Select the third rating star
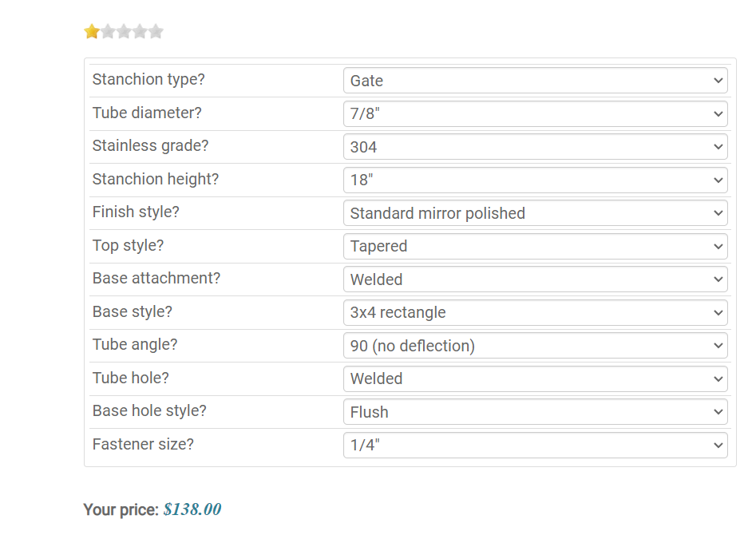The height and width of the screenshot is (535, 756). [x=124, y=32]
